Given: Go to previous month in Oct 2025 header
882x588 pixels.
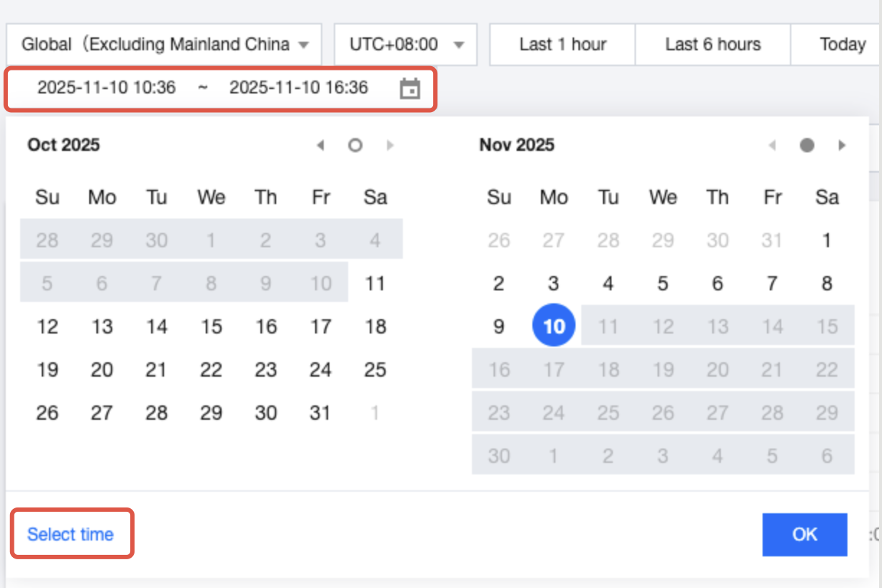Looking at the screenshot, I should click(x=321, y=145).
